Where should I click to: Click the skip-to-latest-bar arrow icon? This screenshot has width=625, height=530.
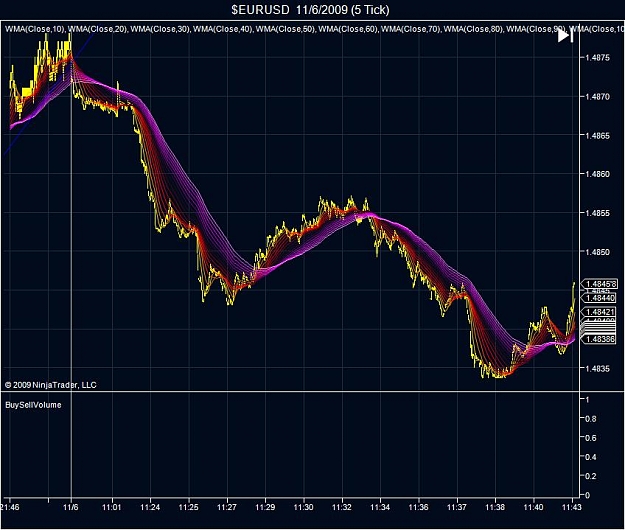click(x=565, y=36)
